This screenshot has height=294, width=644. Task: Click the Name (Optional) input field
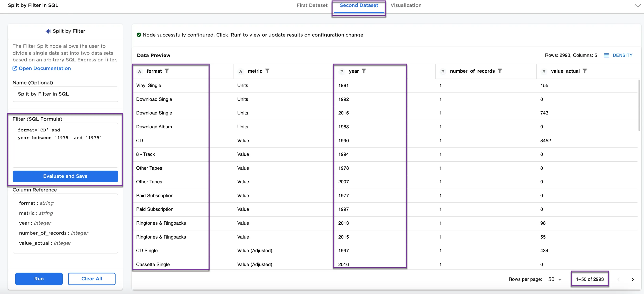(x=65, y=94)
